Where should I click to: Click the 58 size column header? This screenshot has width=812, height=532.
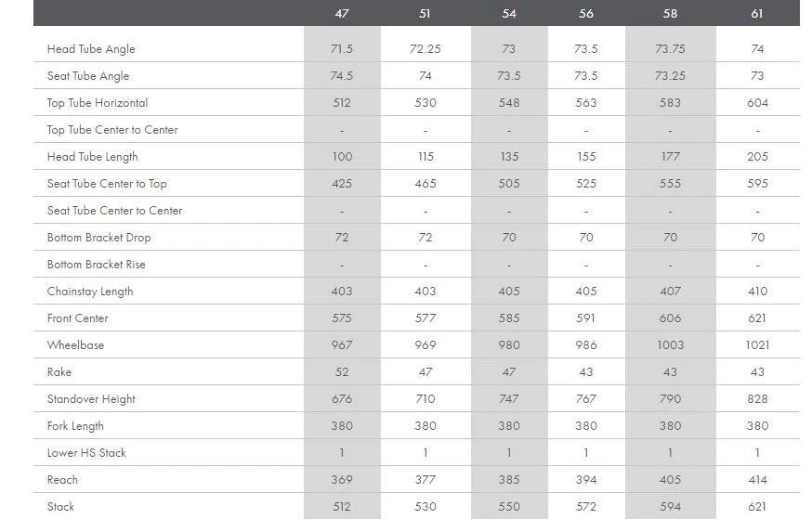click(x=670, y=14)
